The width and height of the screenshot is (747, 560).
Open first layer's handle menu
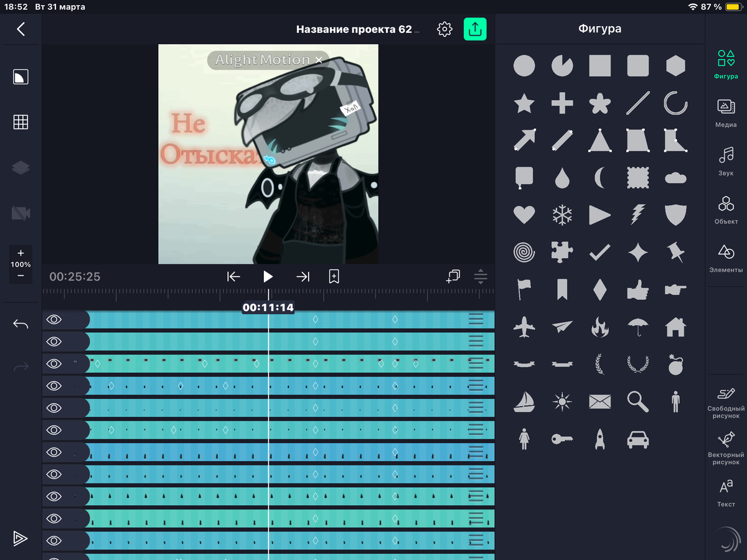476,320
